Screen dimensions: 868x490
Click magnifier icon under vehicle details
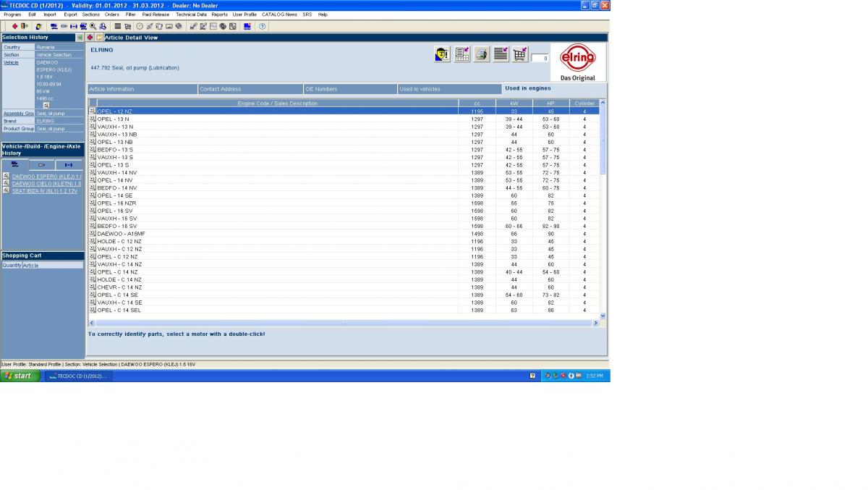46,105
